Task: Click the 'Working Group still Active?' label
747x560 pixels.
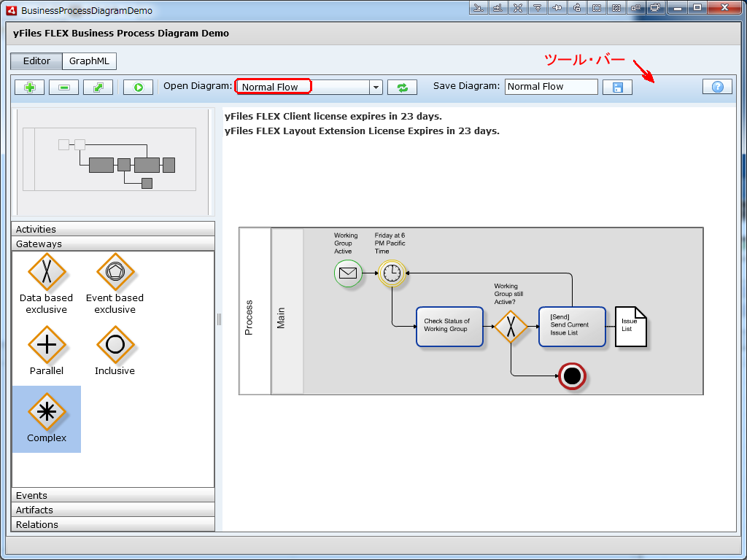Action: (x=508, y=294)
